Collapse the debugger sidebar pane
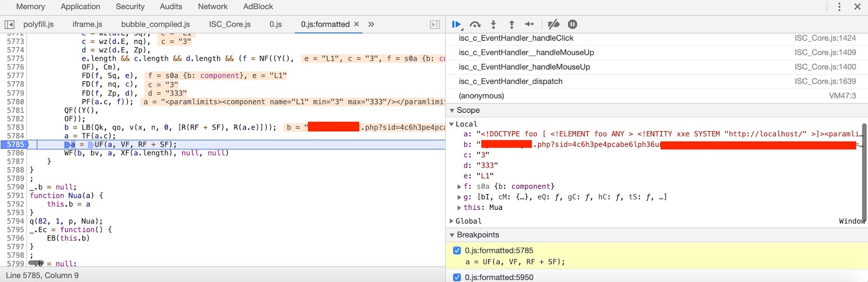Image resolution: width=868 pixels, height=282 pixels. pos(435,24)
